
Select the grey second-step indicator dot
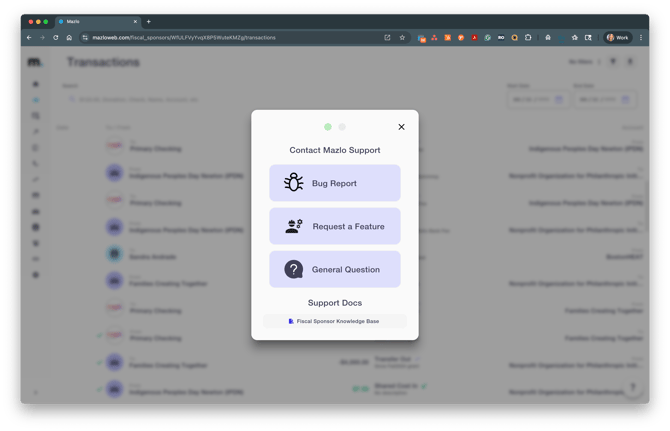point(342,127)
